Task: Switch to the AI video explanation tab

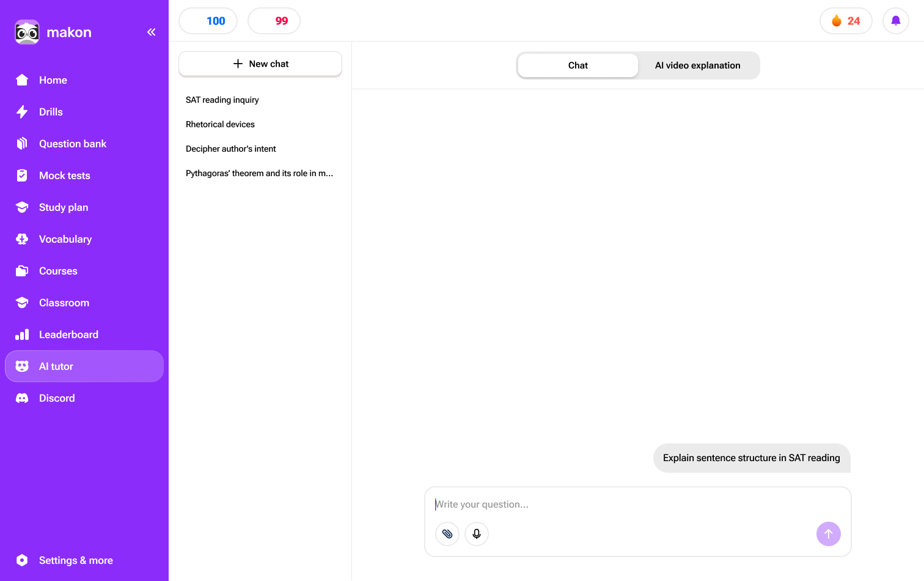Action: [x=697, y=65]
